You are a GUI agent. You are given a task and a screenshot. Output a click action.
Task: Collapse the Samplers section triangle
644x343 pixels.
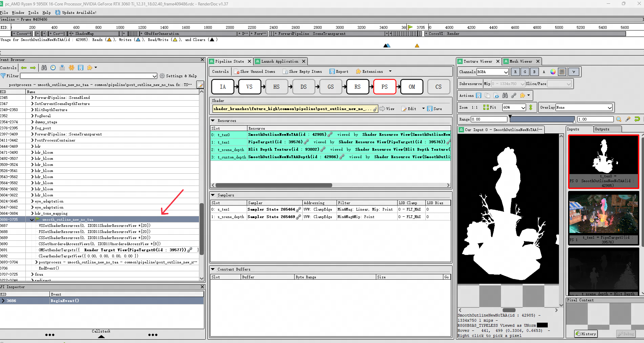(x=213, y=195)
